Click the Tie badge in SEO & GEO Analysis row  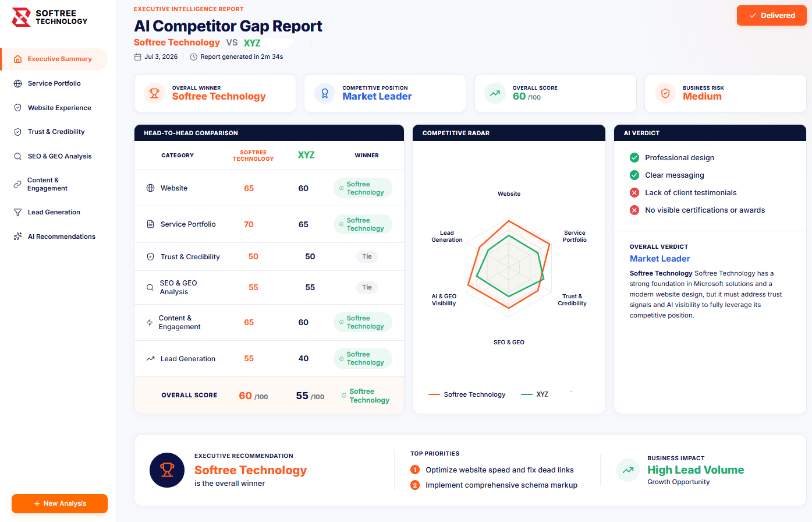point(367,287)
